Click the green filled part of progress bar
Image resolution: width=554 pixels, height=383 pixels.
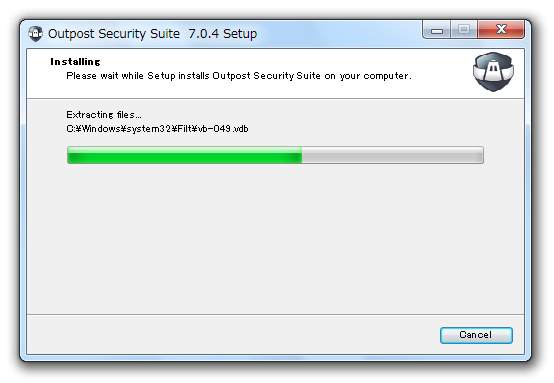(x=184, y=155)
